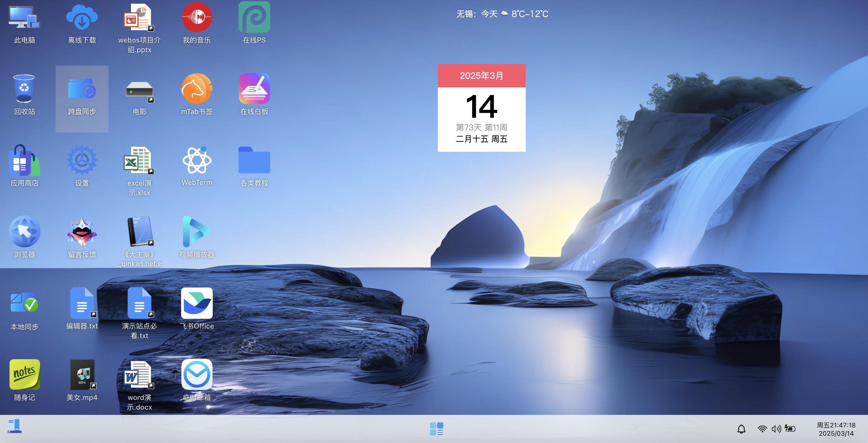Click the 无锡 weather widget

[502, 14]
